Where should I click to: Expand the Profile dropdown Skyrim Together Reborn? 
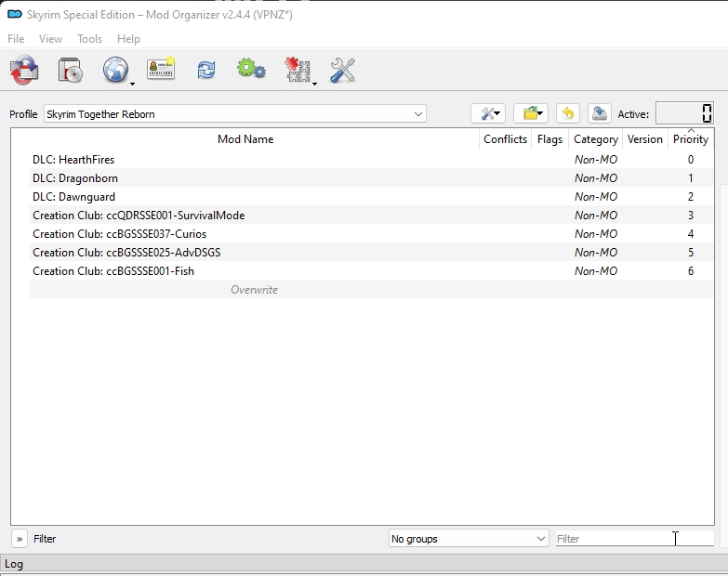pyautogui.click(x=235, y=114)
